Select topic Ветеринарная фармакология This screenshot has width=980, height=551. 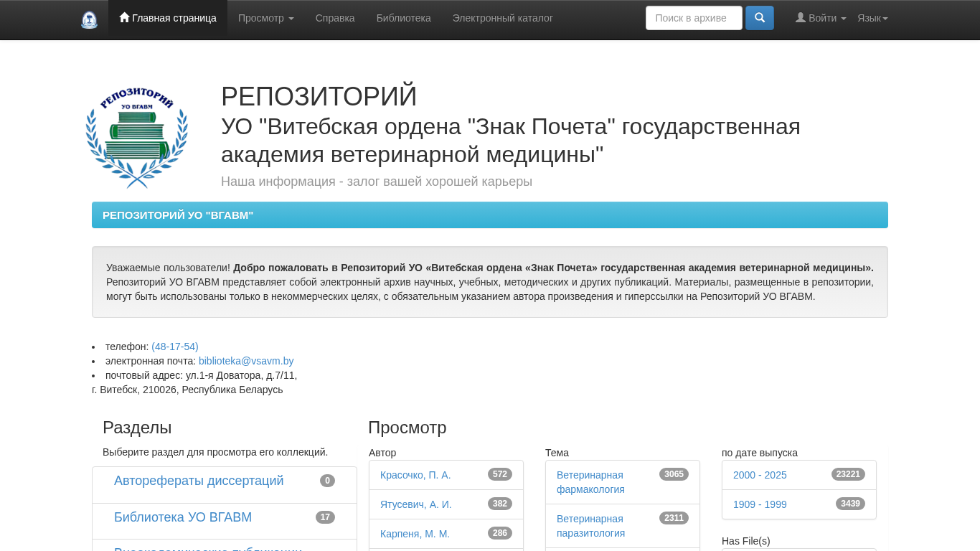coord(590,482)
